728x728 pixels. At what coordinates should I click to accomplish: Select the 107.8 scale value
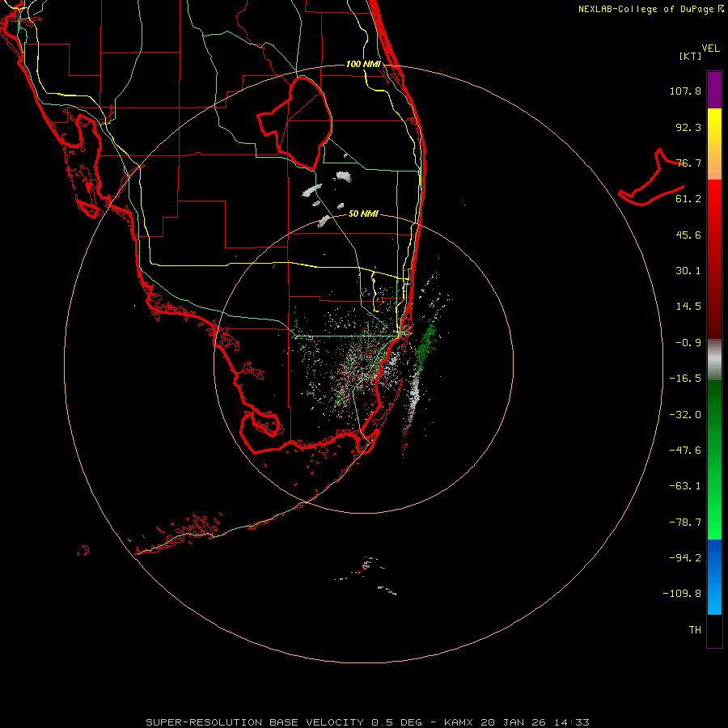coord(685,91)
